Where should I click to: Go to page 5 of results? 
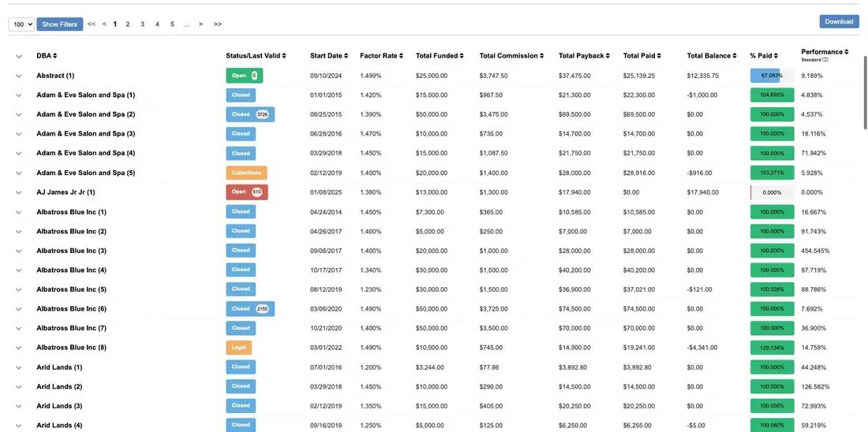(172, 24)
